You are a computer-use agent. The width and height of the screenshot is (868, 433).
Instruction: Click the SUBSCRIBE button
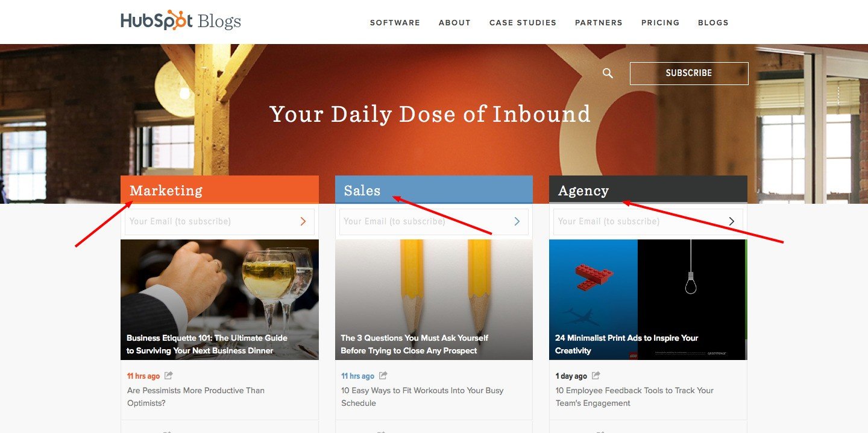click(x=688, y=73)
